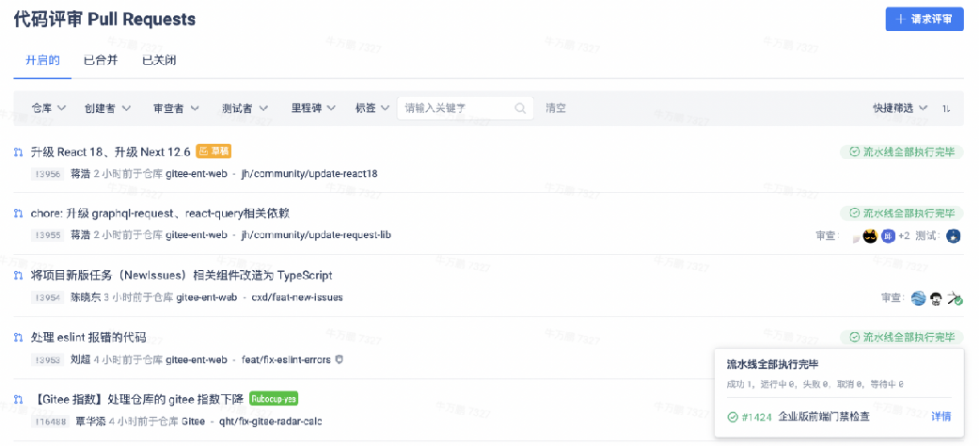The width and height of the screenshot is (980, 446).
Task: Click the tester avatar after 测试 label
Action: (x=953, y=236)
